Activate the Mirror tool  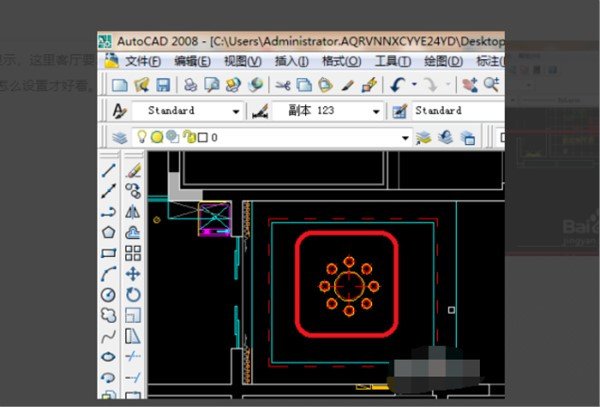[133, 211]
